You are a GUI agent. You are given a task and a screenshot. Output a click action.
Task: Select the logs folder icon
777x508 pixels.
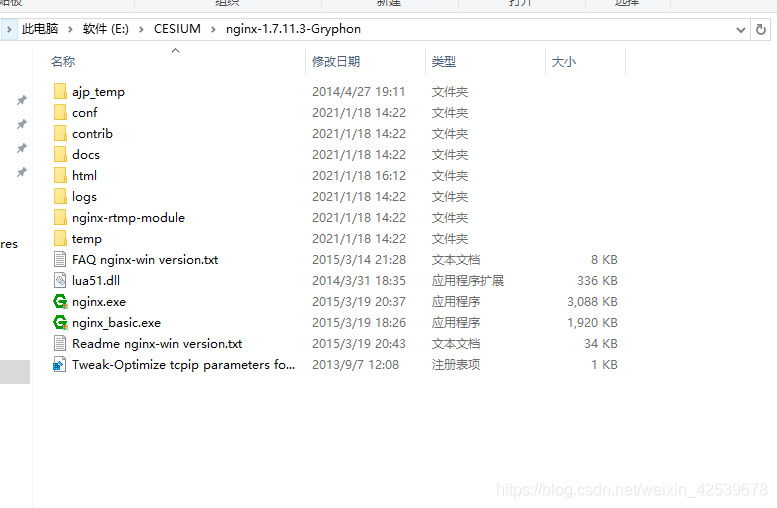tap(60, 196)
